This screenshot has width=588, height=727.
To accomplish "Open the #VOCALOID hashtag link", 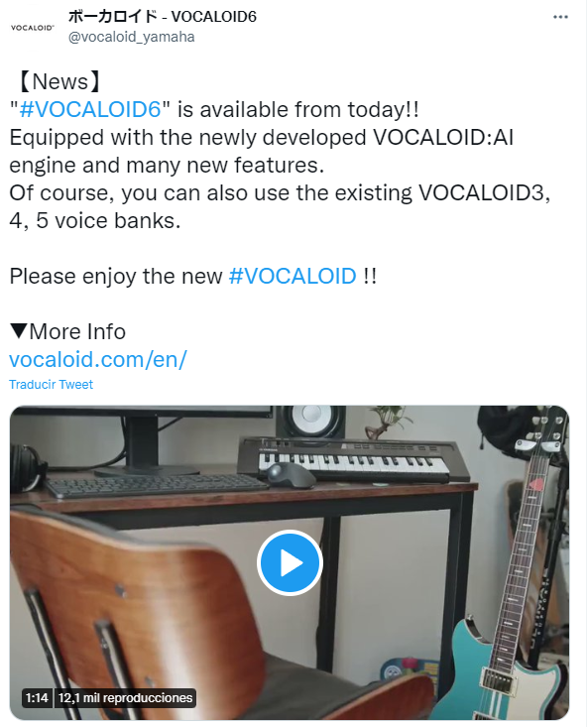I will tap(293, 277).
